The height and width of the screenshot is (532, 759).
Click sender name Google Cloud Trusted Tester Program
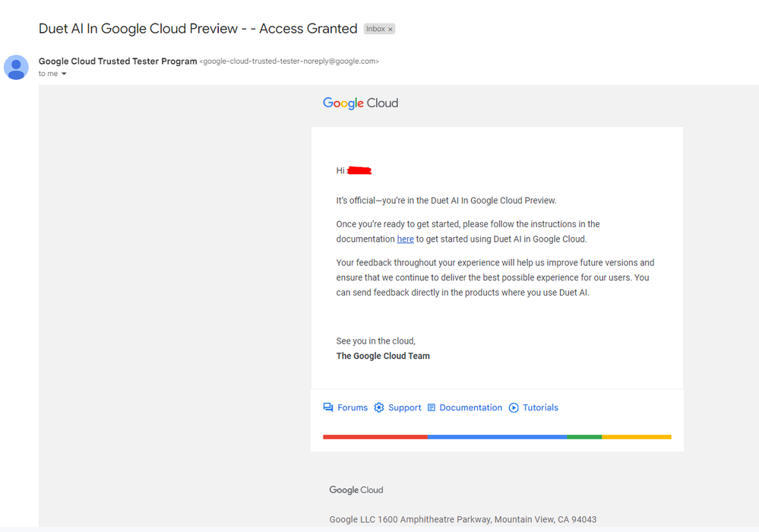tap(118, 61)
